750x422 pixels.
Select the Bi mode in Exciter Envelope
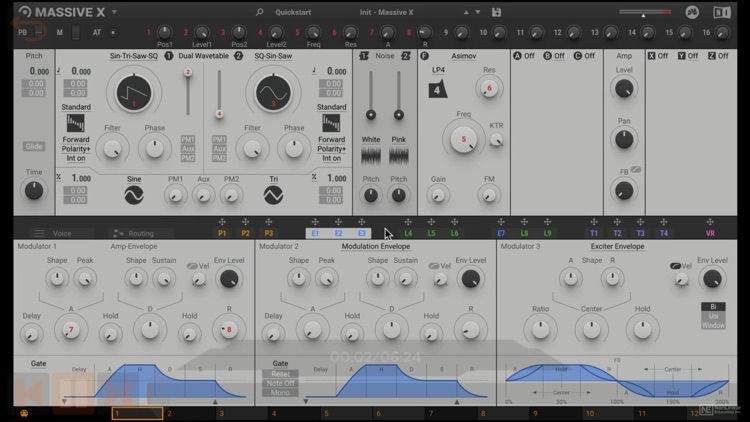[x=713, y=307]
